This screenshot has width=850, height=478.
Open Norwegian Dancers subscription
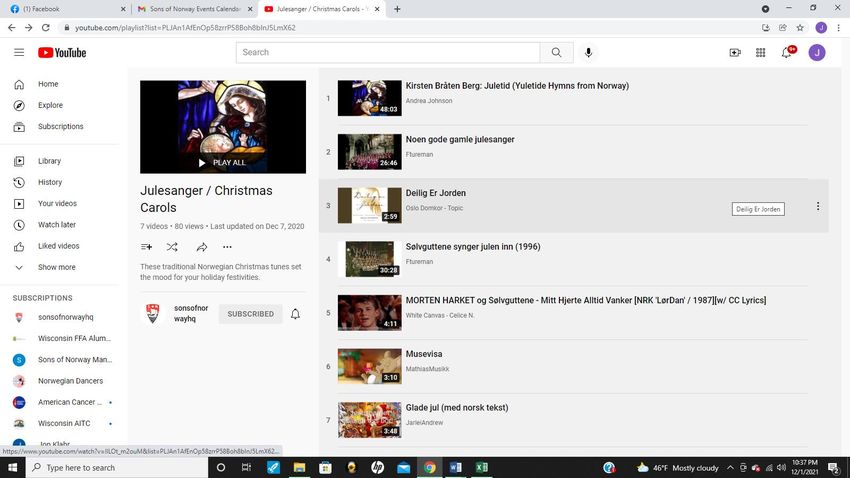[x=60, y=381]
